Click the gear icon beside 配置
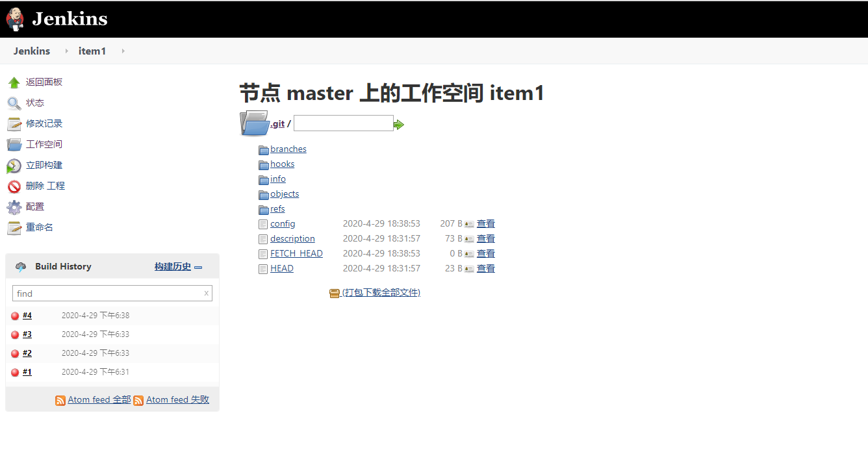 14,207
